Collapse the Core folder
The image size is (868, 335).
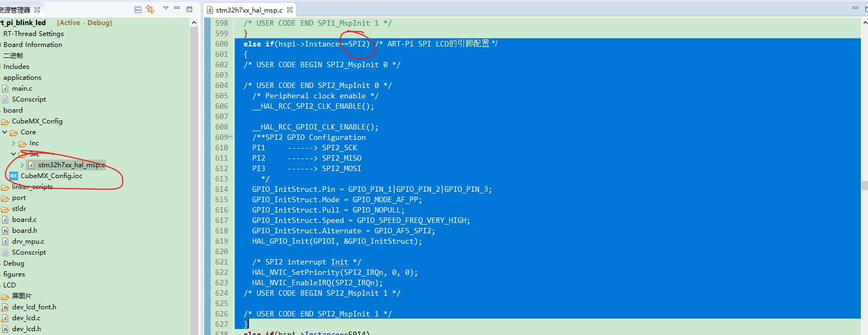click(x=5, y=132)
